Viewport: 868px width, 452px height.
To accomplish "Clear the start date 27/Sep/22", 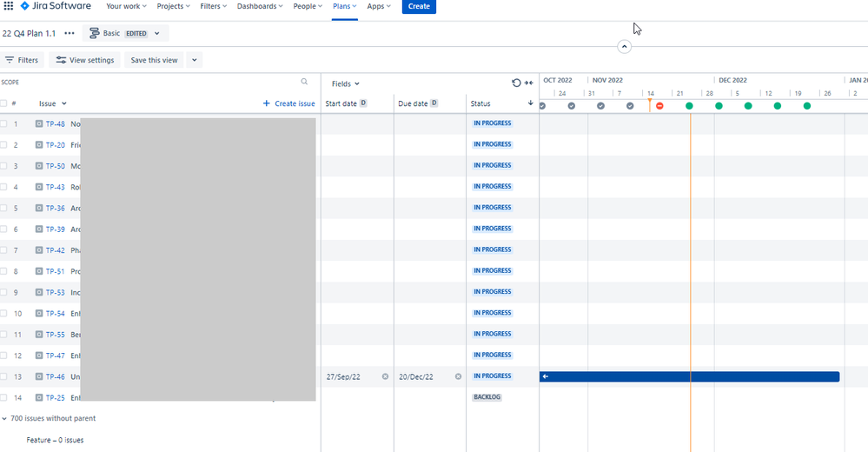I will click(x=385, y=376).
